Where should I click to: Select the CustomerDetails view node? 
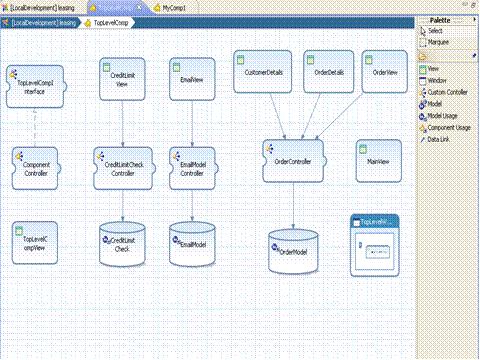coord(263,72)
